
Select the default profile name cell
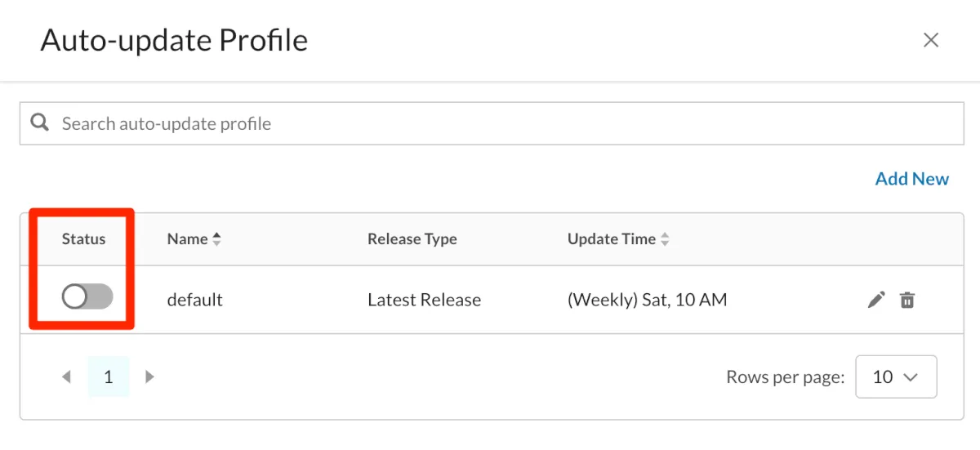pyautogui.click(x=194, y=300)
